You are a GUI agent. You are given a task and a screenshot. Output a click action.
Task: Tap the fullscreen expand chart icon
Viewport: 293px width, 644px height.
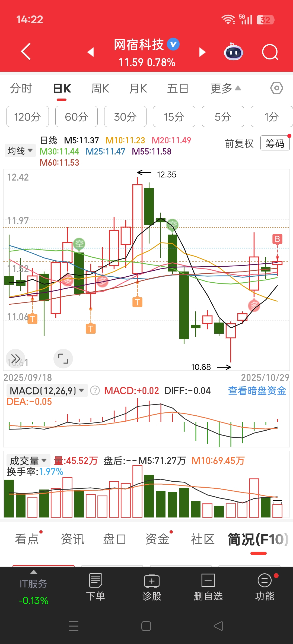(x=63, y=359)
